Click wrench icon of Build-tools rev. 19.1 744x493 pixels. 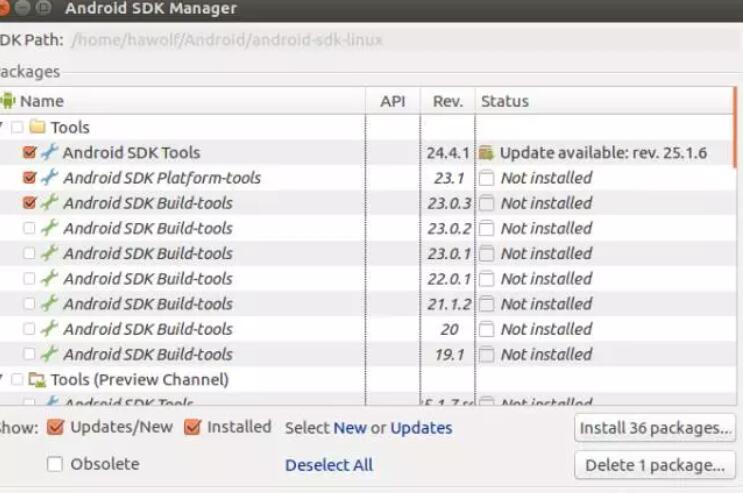[x=49, y=353]
